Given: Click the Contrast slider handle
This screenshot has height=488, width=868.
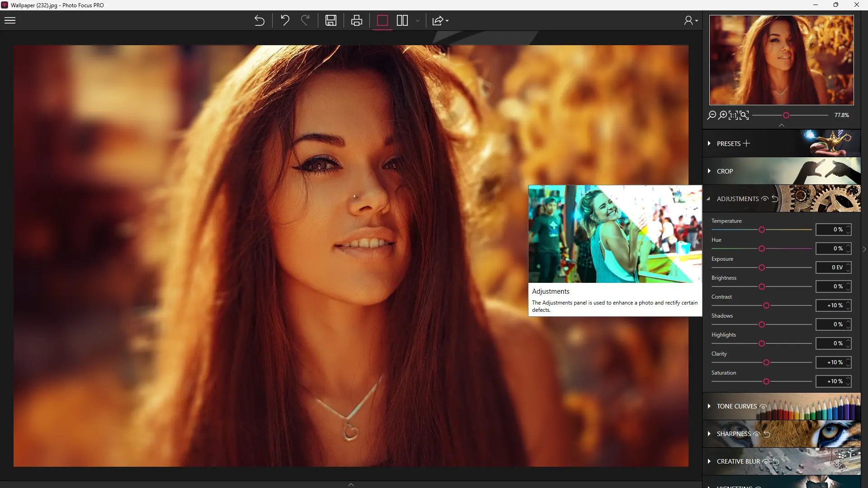Looking at the screenshot, I should point(766,306).
